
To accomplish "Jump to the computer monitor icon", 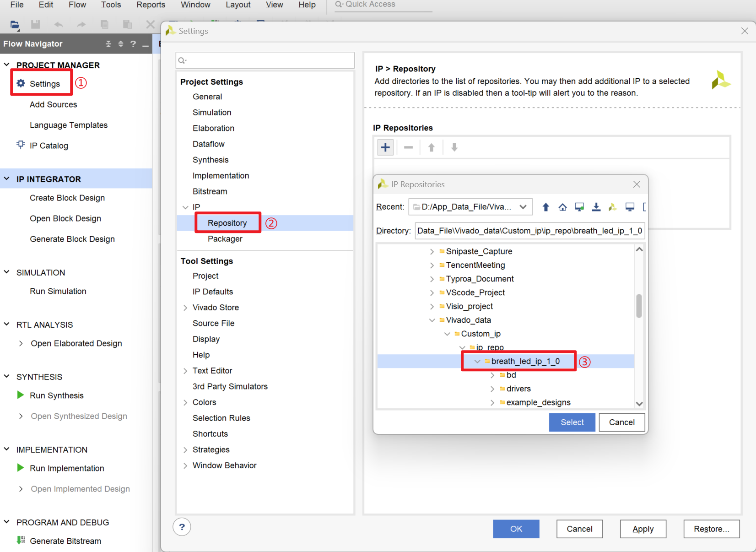I will tap(630, 207).
